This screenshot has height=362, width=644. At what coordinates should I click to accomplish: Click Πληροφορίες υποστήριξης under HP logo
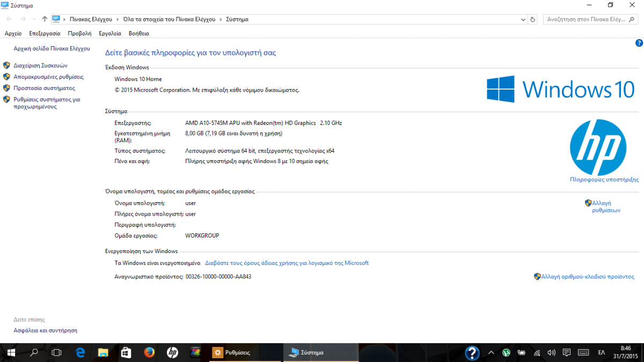[604, 180]
